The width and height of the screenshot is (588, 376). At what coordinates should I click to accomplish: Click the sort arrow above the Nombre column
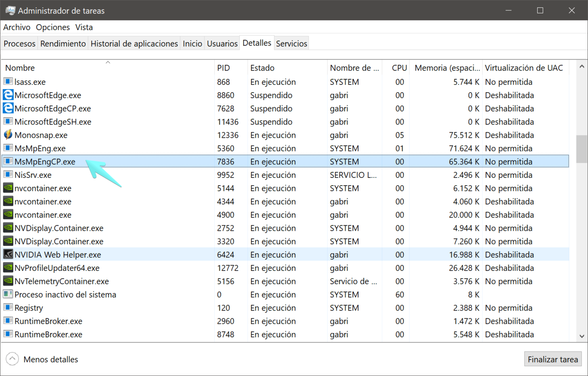pos(108,62)
